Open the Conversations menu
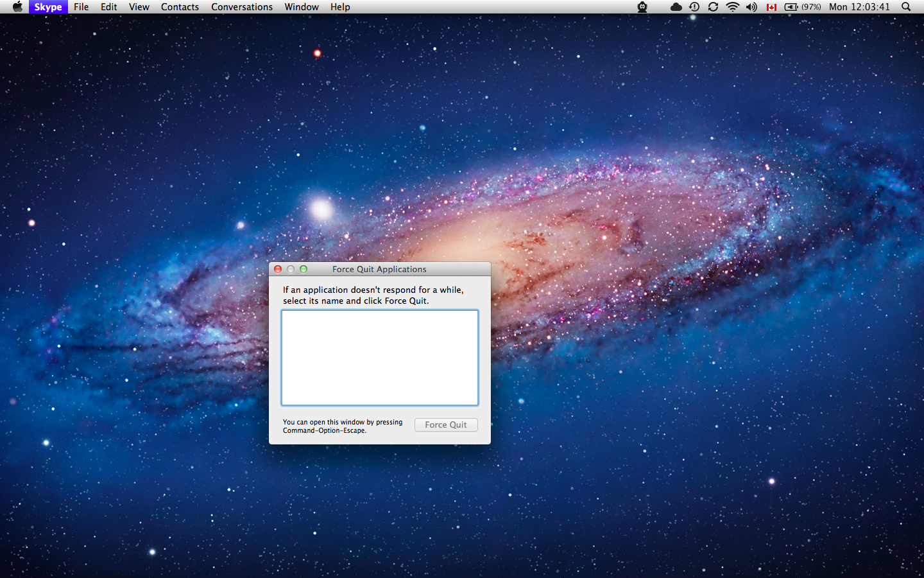Viewport: 924px width, 578px height. [x=242, y=7]
